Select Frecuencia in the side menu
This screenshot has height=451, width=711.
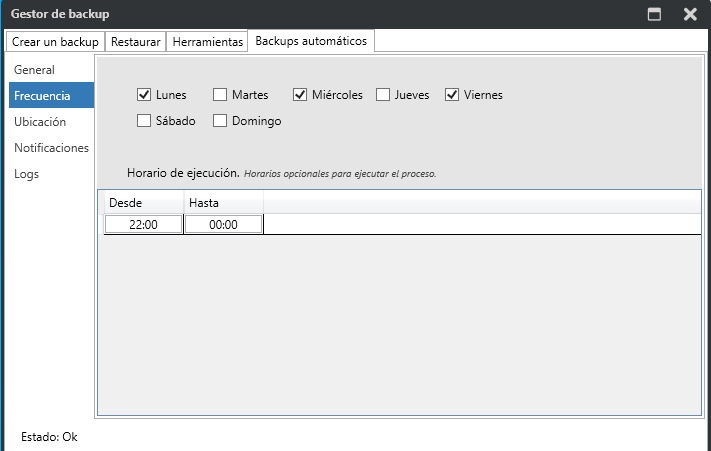tap(42, 96)
